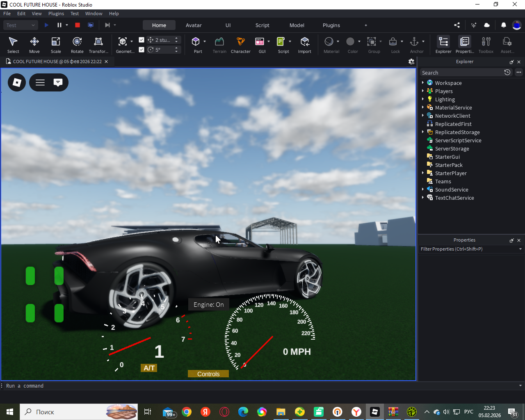This screenshot has width=525, height=420.
Task: Activate the Transform tool
Action: (98, 45)
